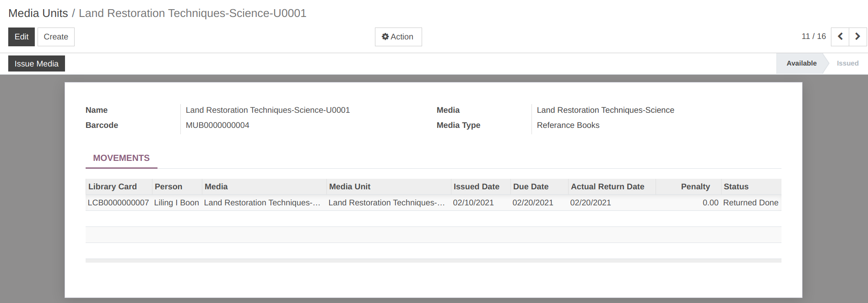Select the Available status stage
This screenshot has width=868, height=303.
point(801,63)
